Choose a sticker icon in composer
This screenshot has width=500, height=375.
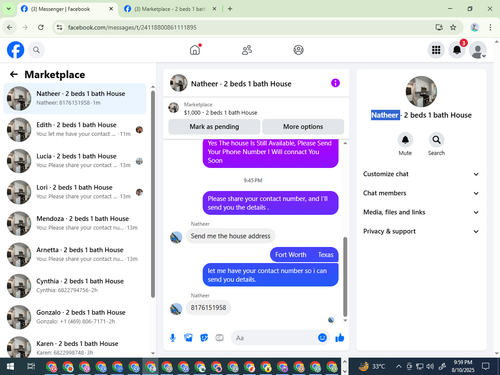204,338
